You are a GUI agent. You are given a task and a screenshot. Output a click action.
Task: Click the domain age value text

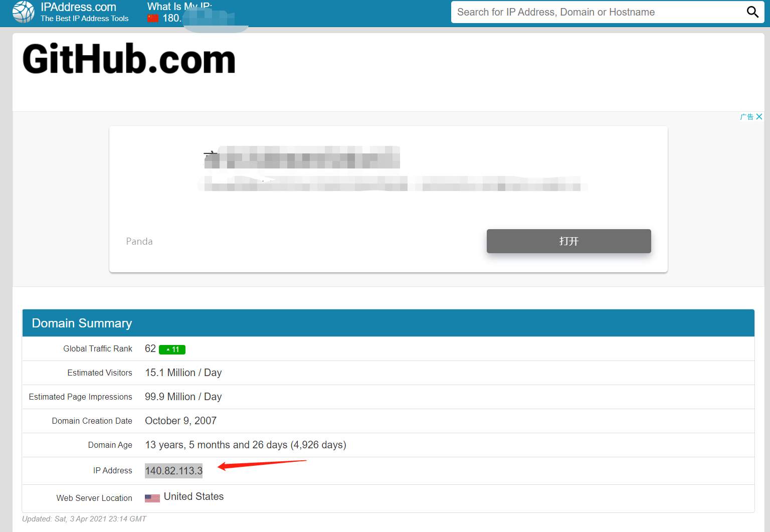tap(246, 445)
